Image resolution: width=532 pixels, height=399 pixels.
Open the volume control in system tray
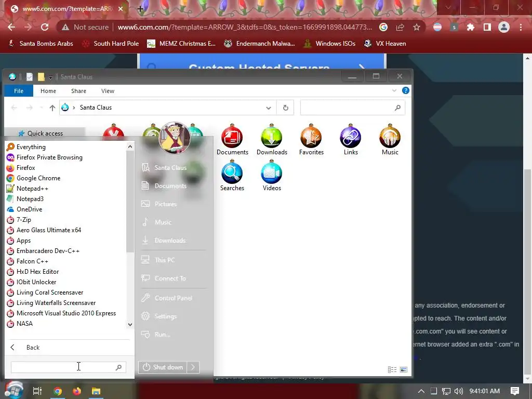tap(458, 391)
